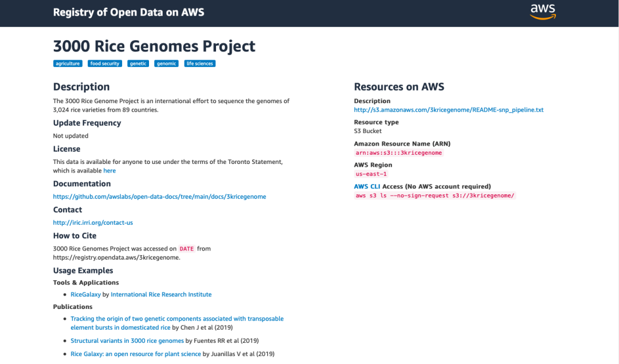Open Rice Galaxy open resource publication

[x=136, y=354]
